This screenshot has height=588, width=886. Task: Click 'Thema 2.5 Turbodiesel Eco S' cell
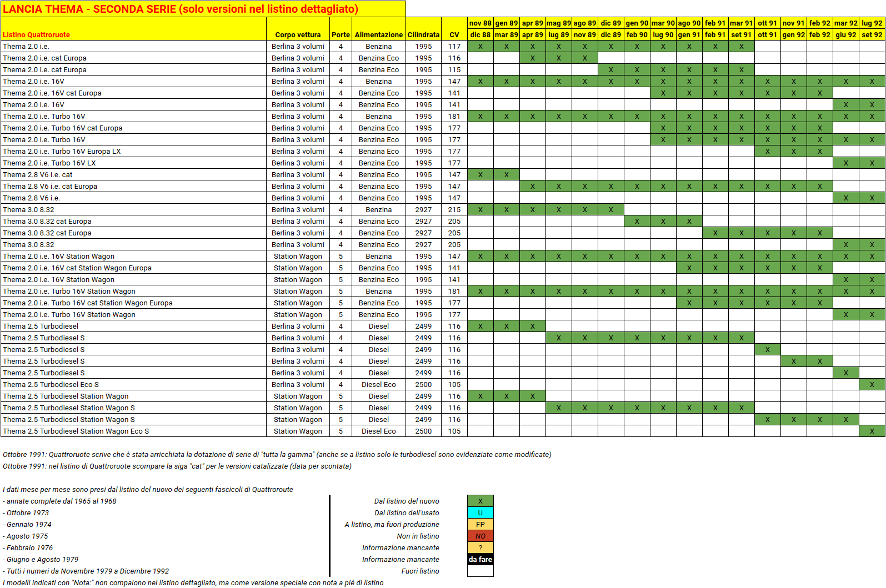133,384
